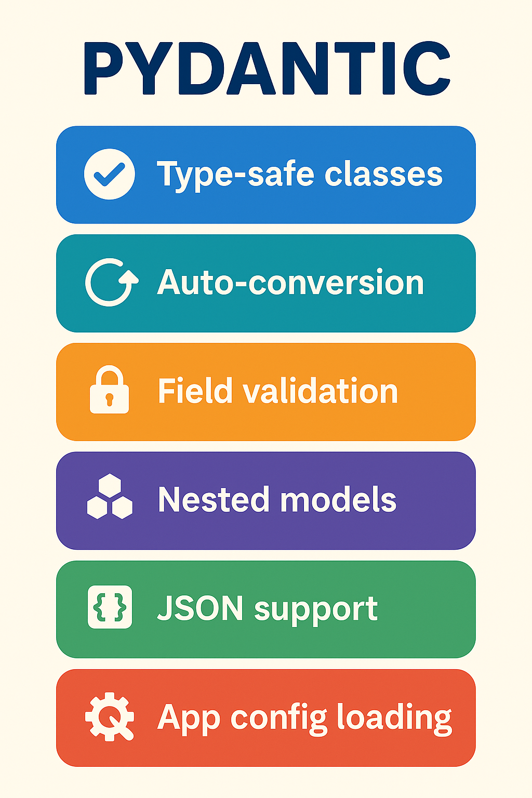Select the teal Auto-conversion card

[x=266, y=283]
